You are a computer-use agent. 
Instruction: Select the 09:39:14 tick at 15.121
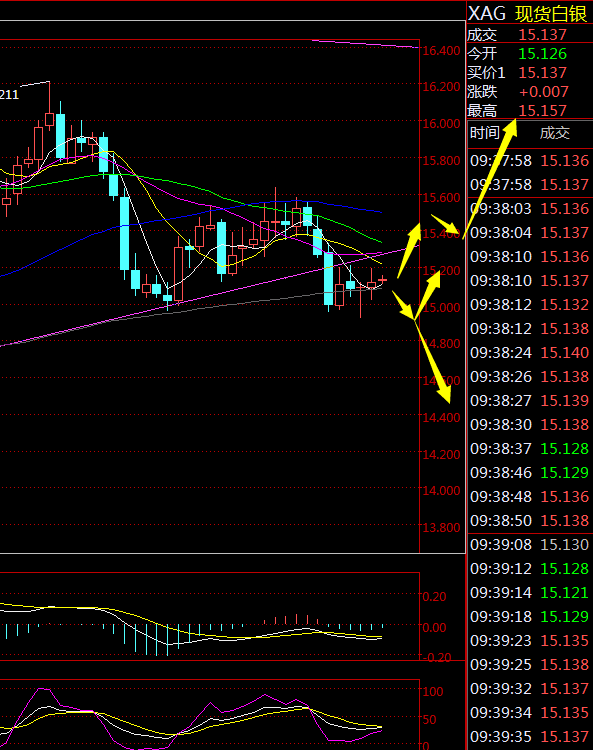(x=530, y=593)
